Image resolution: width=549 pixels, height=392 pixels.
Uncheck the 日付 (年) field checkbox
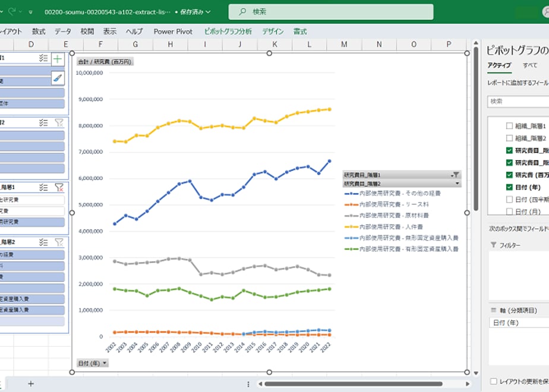coord(509,187)
